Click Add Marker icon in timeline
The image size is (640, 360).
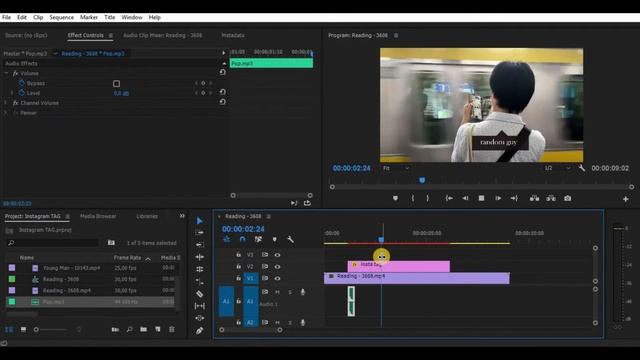coord(274,240)
